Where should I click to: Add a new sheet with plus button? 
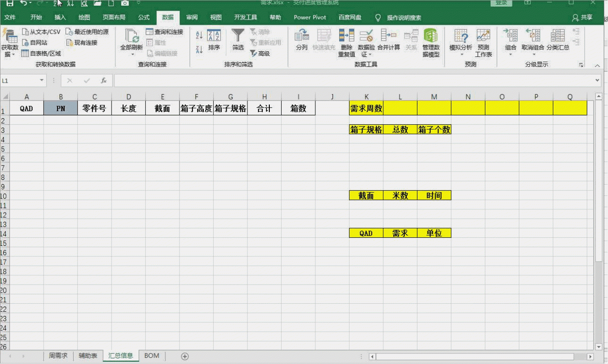tap(185, 356)
